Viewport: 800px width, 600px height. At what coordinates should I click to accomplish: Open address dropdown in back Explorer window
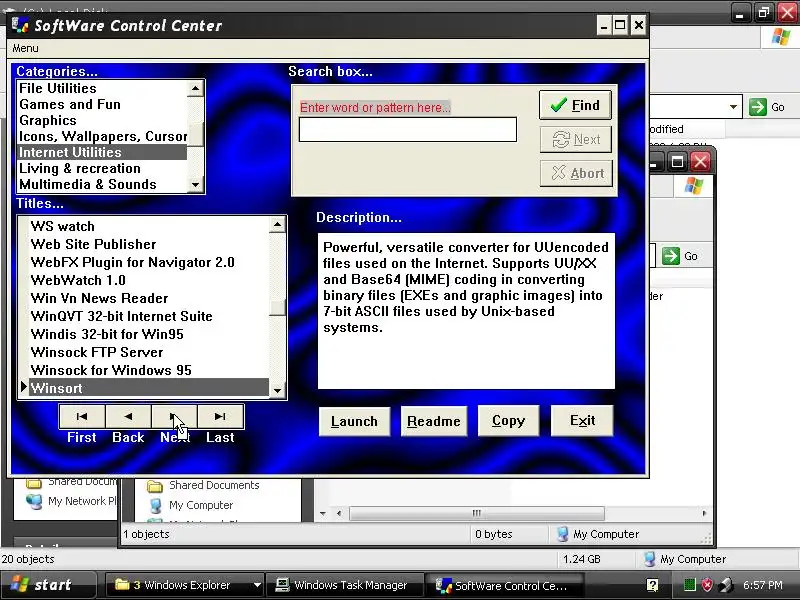pos(733,107)
